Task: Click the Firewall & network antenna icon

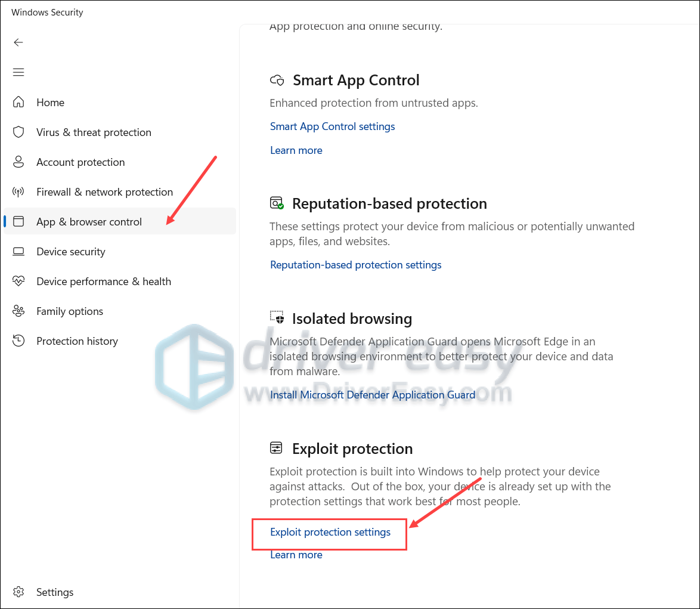Action: pos(18,192)
